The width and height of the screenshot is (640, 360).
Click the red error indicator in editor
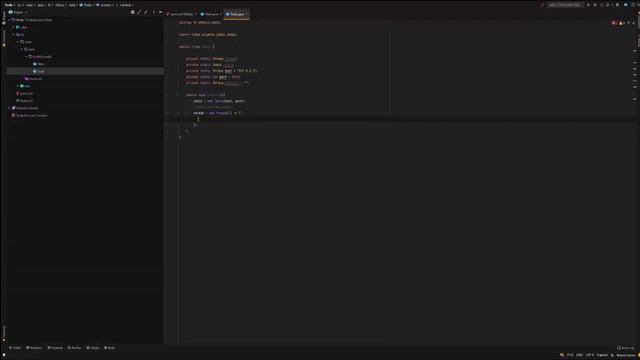tap(614, 23)
